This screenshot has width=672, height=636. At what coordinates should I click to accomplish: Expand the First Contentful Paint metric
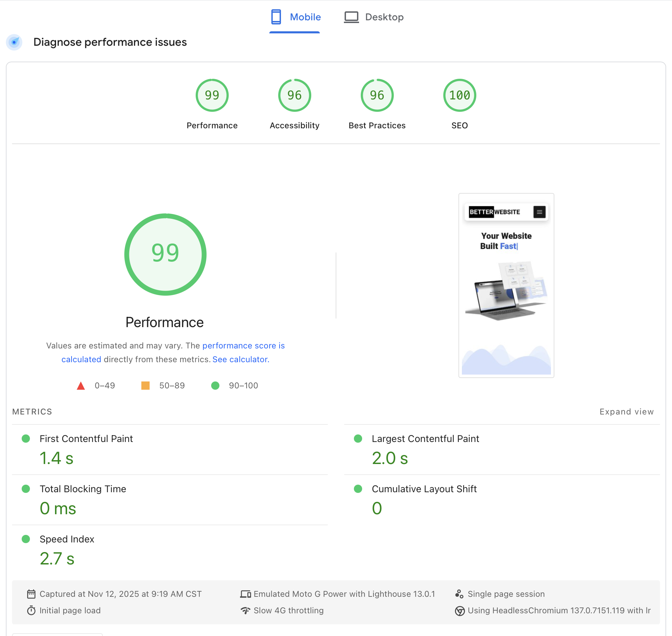point(86,439)
